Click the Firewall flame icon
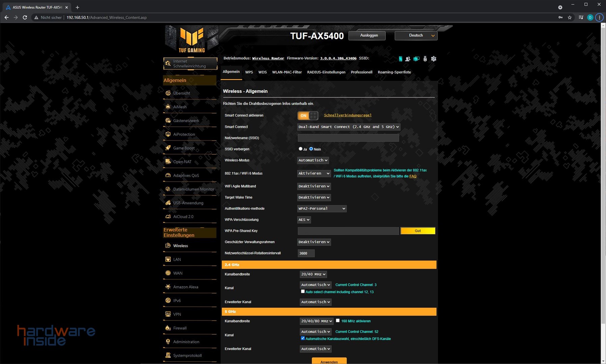The height and width of the screenshot is (364, 606). click(168, 328)
